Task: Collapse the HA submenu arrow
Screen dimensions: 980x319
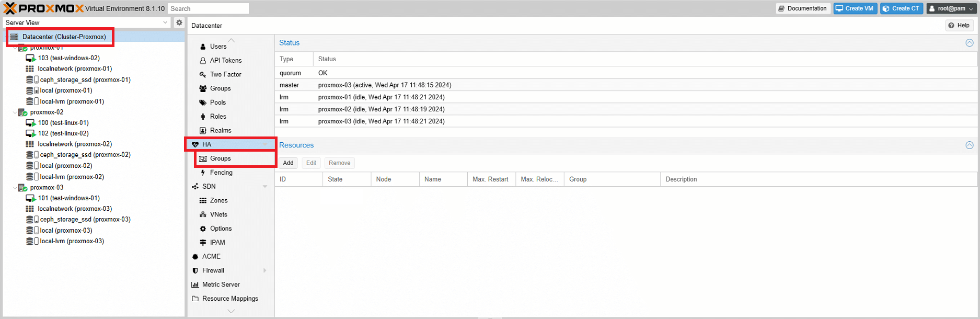Action: point(265,144)
